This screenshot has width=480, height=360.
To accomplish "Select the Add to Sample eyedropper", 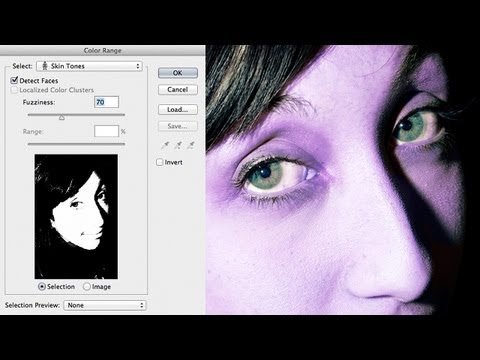I will tap(178, 145).
